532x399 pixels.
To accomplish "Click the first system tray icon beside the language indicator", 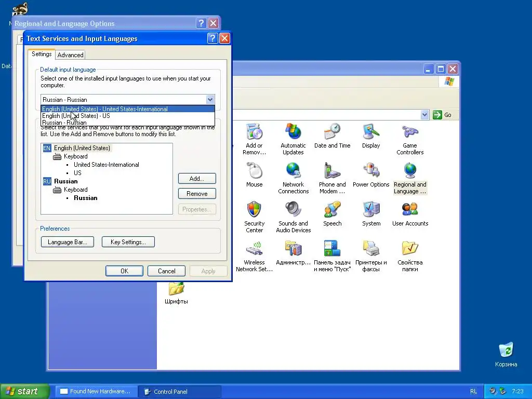I will [x=493, y=391].
